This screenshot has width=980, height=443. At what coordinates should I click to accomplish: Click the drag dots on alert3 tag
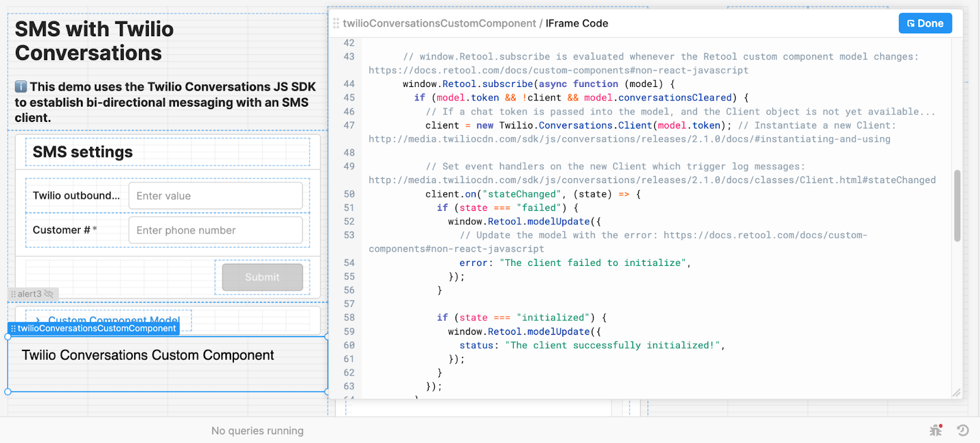[x=13, y=294]
